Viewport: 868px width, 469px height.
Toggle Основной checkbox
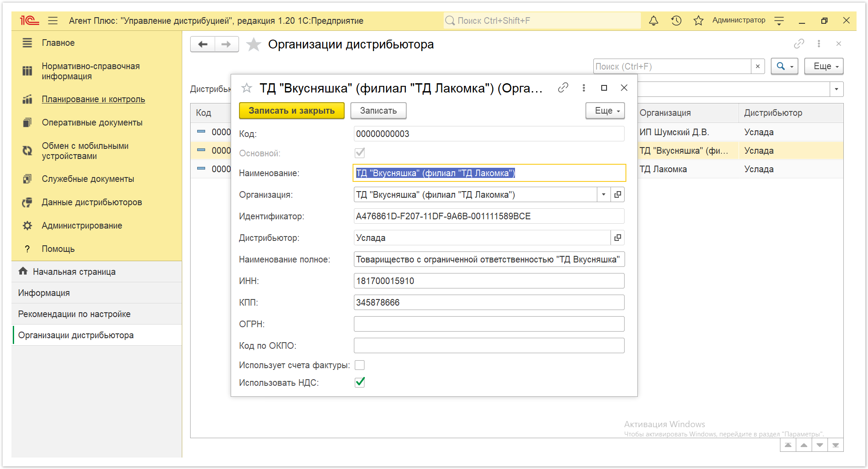point(360,153)
